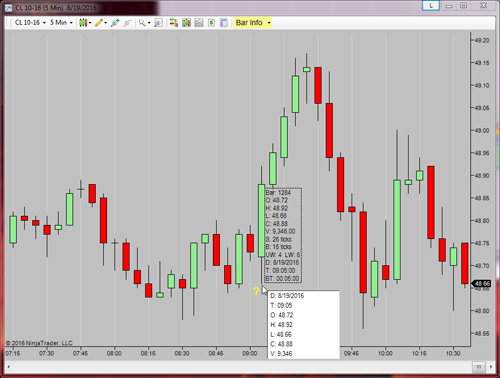Open the data series candlestick icon
The image size is (500, 378).
click(186, 23)
